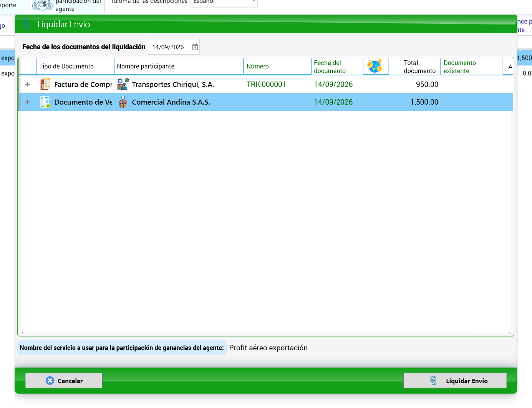Click the Factura de Compra date 14/09/2026

coord(333,84)
